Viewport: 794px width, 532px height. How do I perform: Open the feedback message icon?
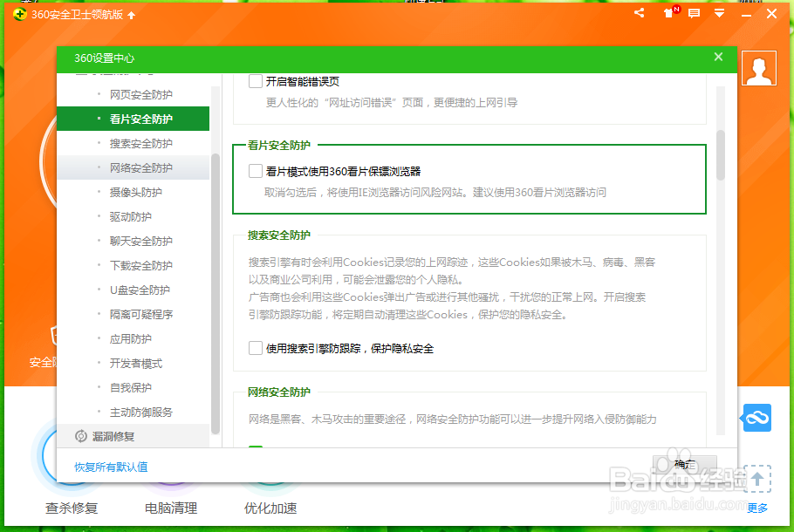[x=694, y=13]
